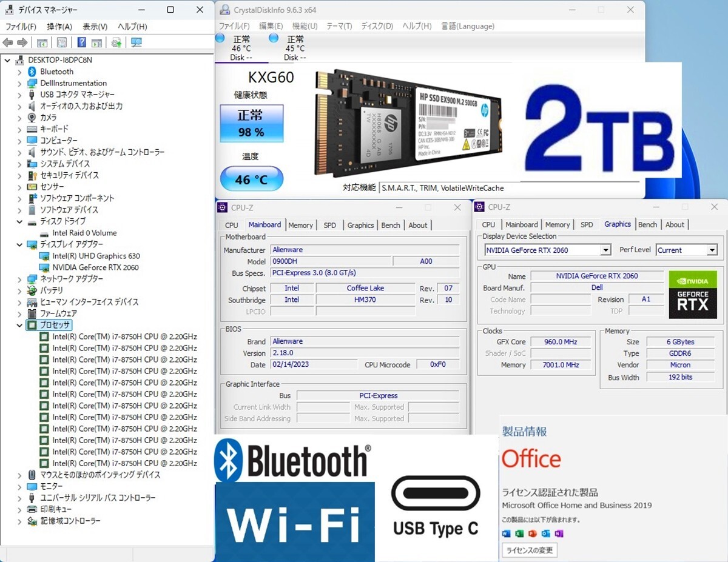
Task: Switch to About tab in right CPU-Z window
Action: click(675, 224)
